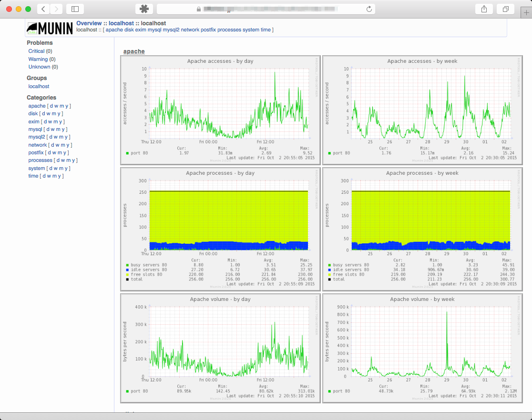This screenshot has height=420, width=532.
Task: Click the Munin logo
Action: click(x=50, y=29)
